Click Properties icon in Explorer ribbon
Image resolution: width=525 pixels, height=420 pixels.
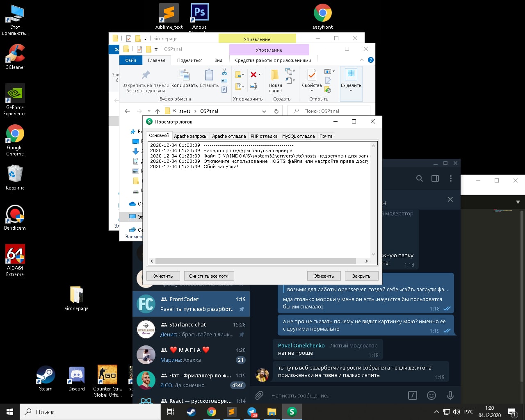click(312, 75)
